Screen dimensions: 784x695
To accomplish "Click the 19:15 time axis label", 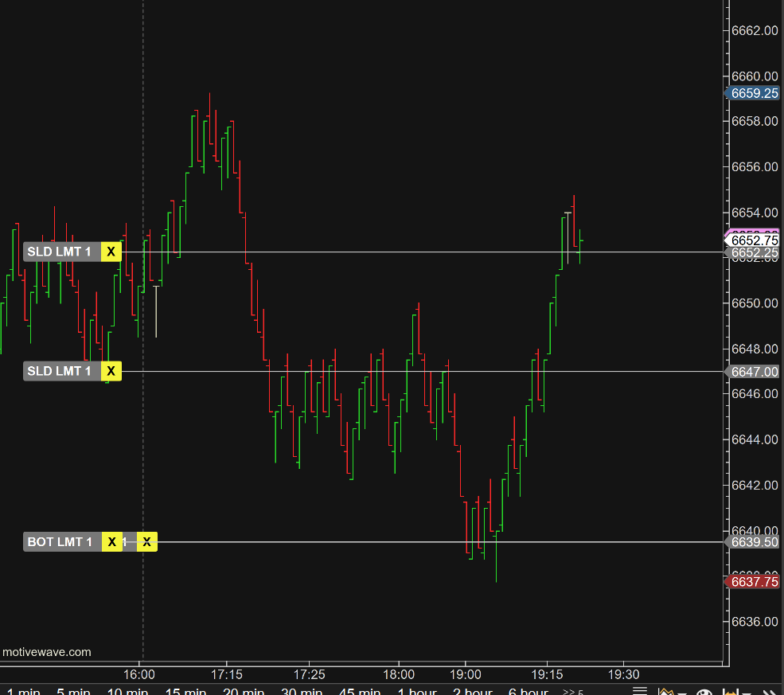I will (x=547, y=674).
